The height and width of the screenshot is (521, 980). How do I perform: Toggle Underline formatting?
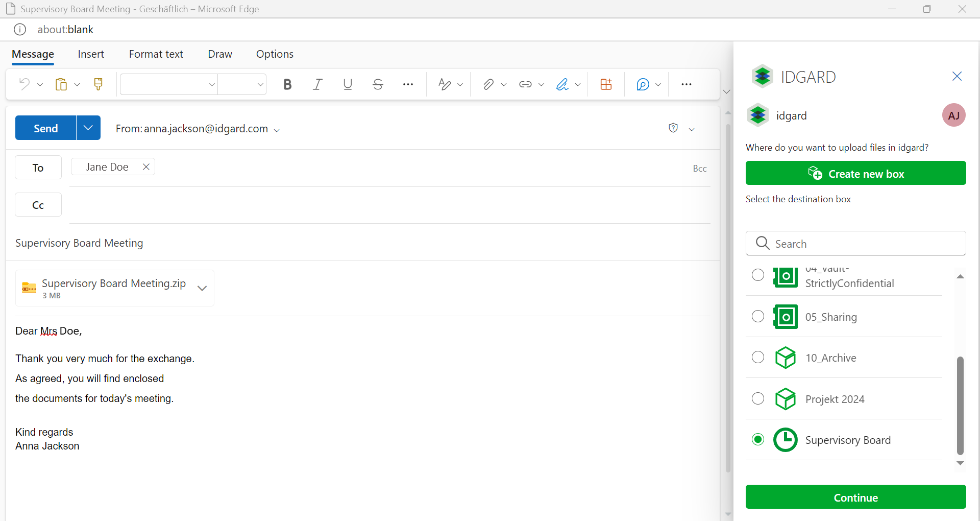click(348, 84)
